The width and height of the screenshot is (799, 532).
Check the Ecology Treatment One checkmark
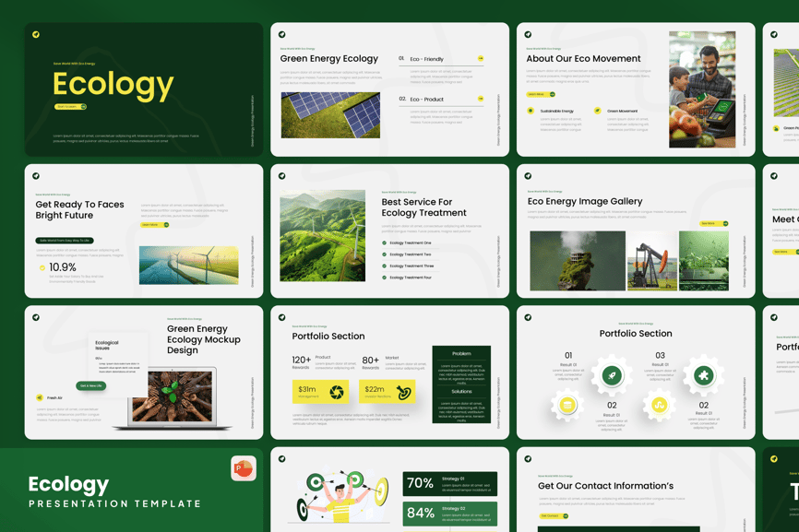pyautogui.click(x=384, y=243)
